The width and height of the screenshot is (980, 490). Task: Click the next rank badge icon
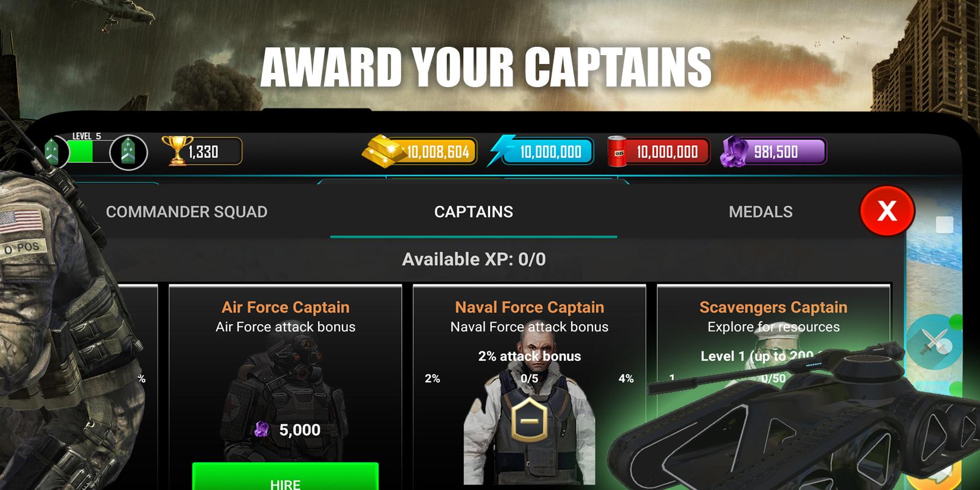click(129, 152)
